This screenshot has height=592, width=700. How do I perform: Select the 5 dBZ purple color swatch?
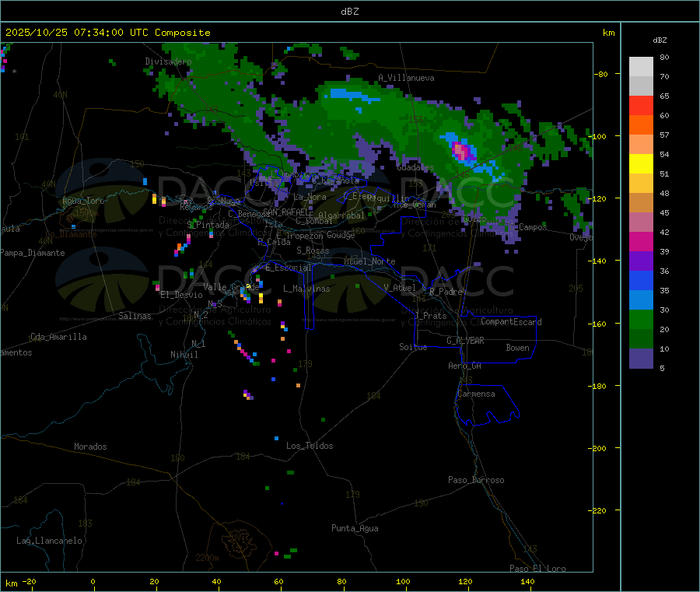pyautogui.click(x=641, y=359)
